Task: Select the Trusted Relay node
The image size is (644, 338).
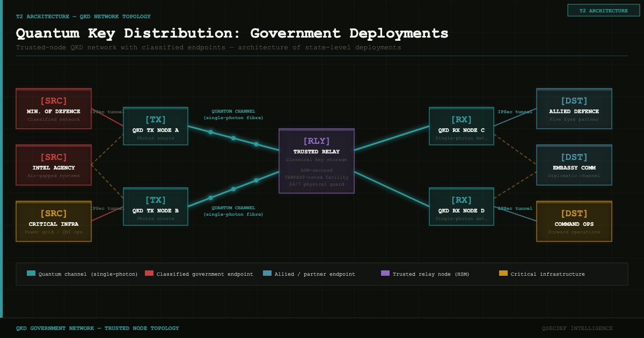Action: point(317,161)
